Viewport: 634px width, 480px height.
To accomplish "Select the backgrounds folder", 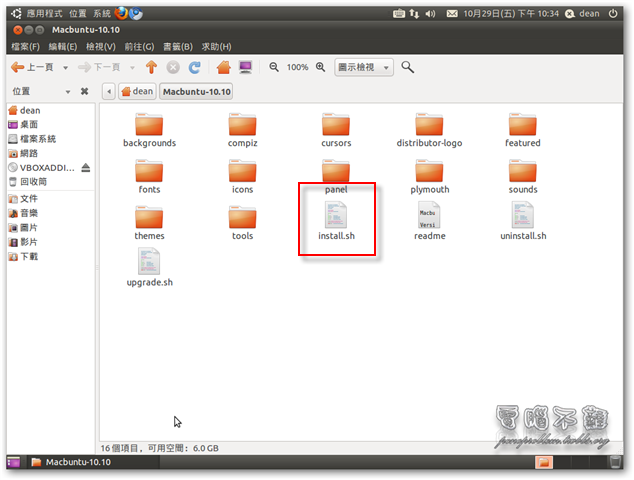I will coord(149,129).
